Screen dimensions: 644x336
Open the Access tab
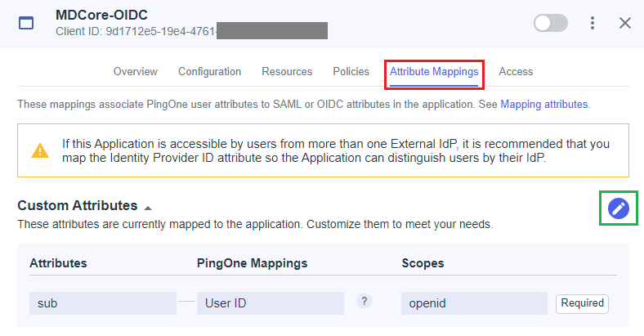pos(516,71)
